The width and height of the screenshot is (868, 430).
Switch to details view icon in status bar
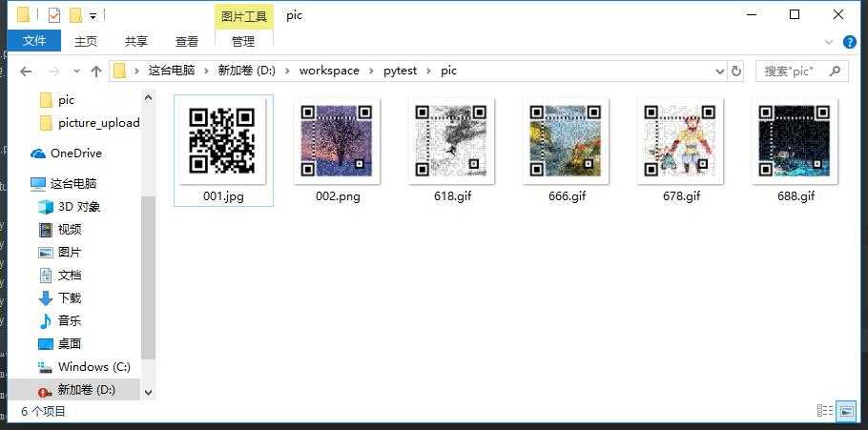pos(825,411)
